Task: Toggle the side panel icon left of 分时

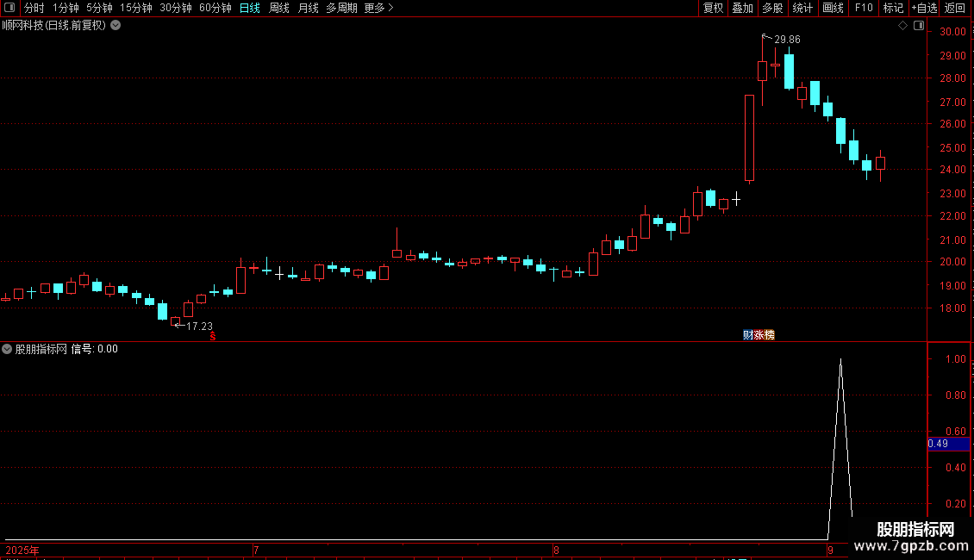Action: [x=9, y=8]
